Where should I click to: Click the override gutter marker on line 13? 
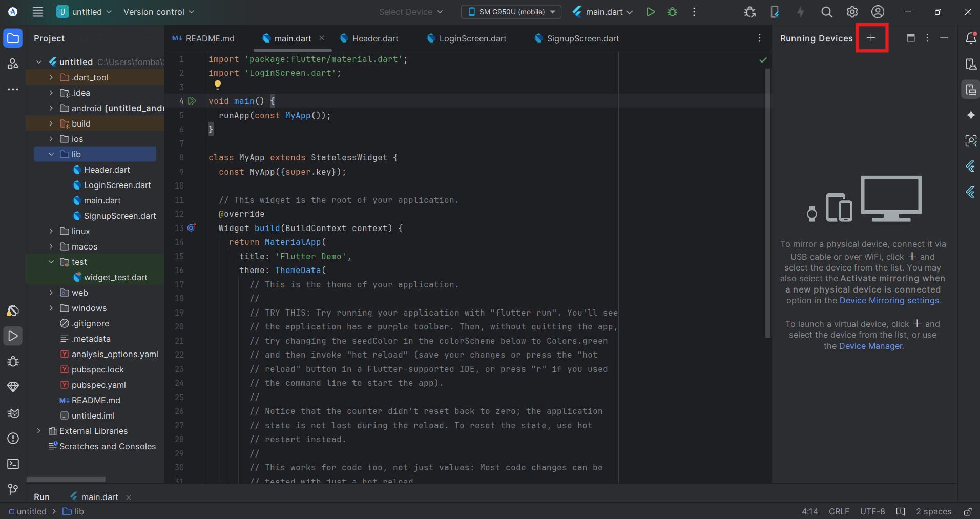pos(192,227)
